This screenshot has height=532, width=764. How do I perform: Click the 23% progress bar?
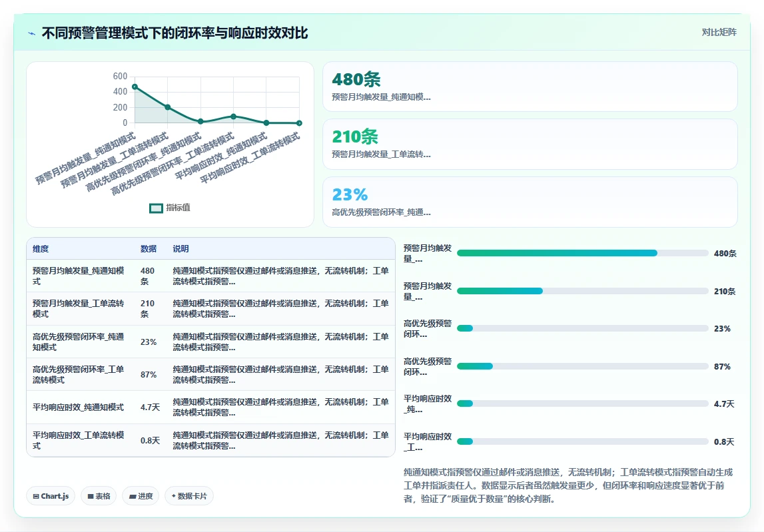[x=582, y=328]
